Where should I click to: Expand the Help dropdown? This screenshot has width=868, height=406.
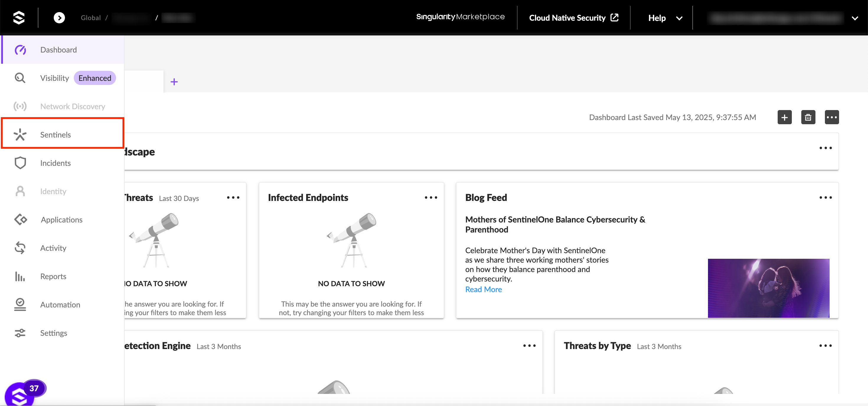(x=665, y=18)
